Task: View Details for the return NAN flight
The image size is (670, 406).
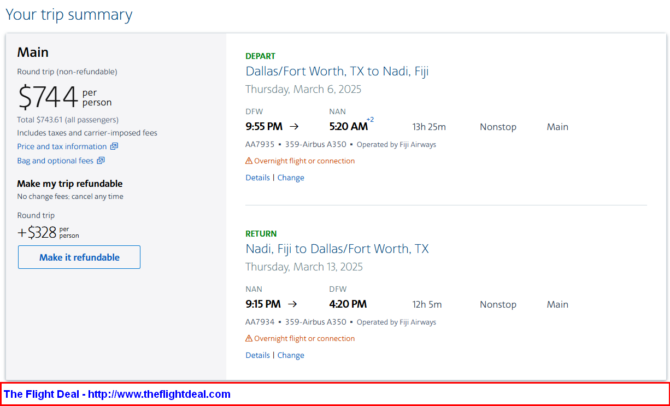Action: [x=257, y=355]
